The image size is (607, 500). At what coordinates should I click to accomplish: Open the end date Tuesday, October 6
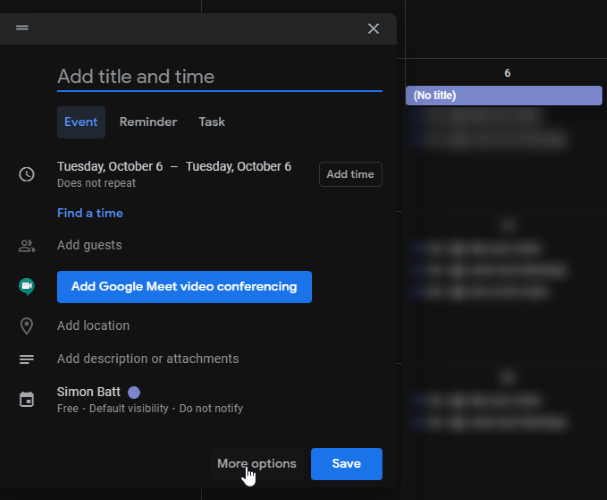click(238, 166)
